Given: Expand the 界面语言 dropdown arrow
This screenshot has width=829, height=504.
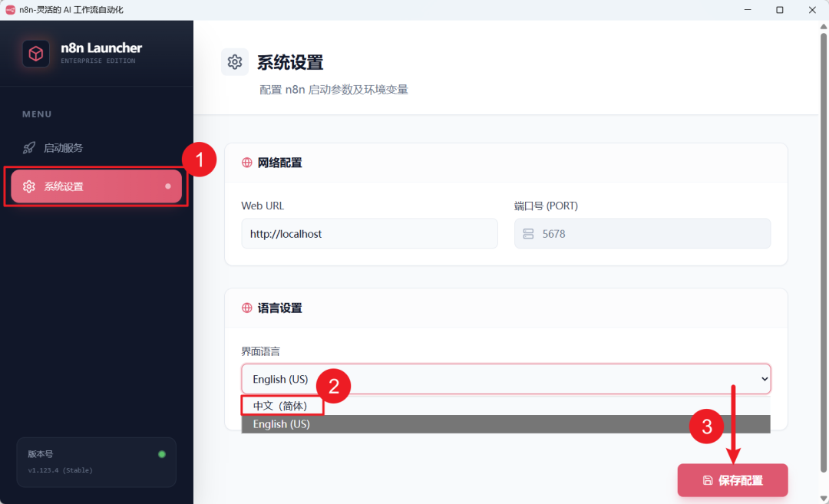Looking at the screenshot, I should (764, 379).
